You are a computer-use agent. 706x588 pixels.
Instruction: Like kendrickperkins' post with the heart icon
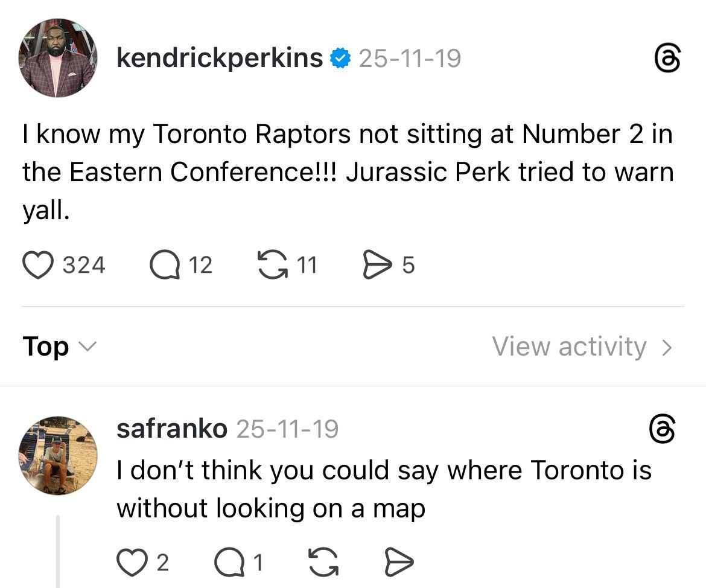point(38,266)
